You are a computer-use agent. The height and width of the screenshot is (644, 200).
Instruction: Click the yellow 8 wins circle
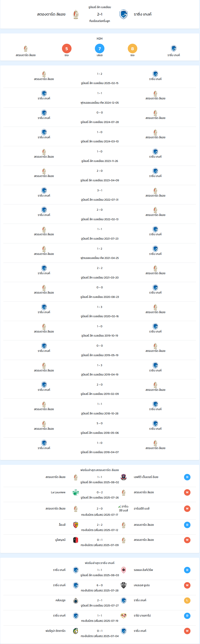(x=132, y=48)
